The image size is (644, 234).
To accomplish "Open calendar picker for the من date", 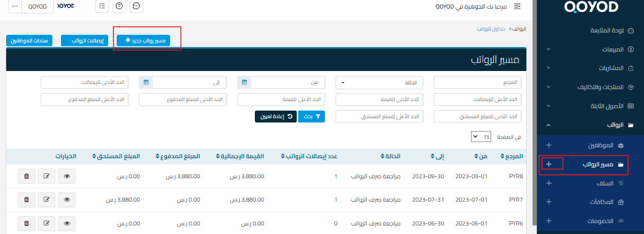I will click(x=244, y=82).
